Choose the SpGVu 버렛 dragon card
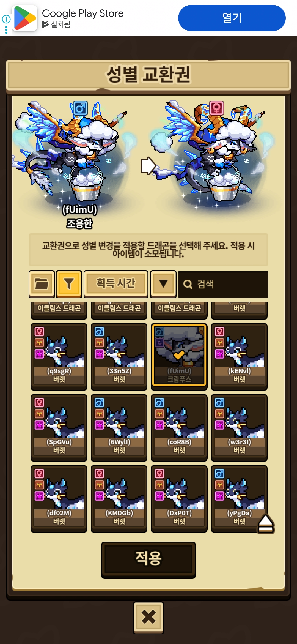 [59, 428]
